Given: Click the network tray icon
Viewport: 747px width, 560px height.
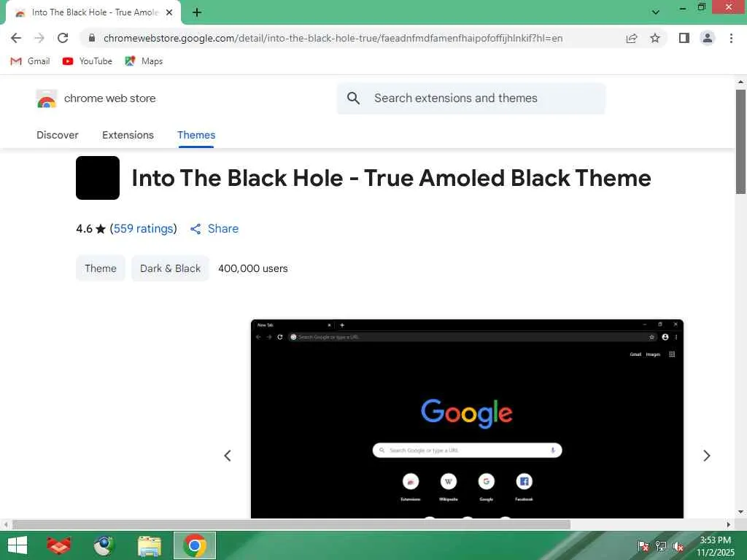Looking at the screenshot, I should [x=661, y=546].
